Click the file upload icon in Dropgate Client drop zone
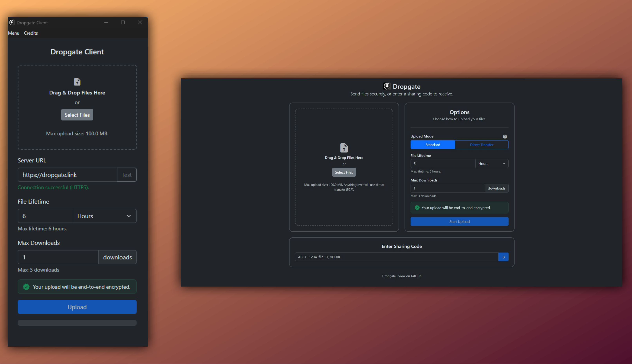 click(77, 82)
